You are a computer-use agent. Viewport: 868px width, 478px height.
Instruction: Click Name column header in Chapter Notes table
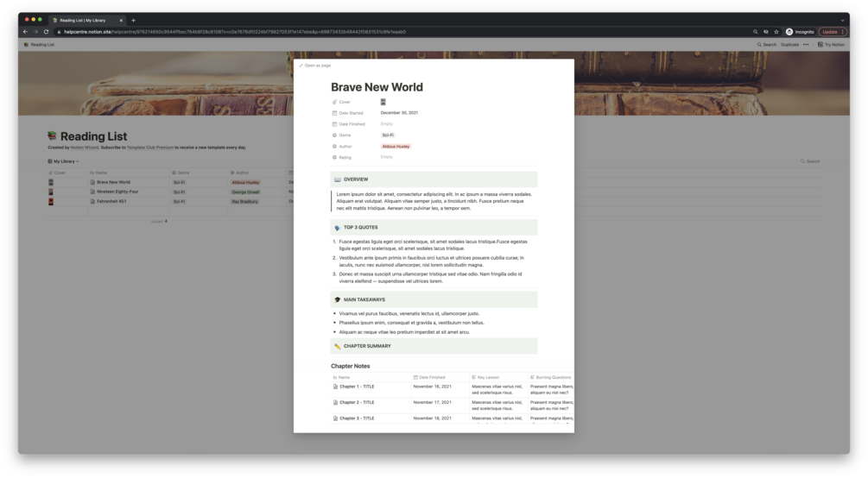tap(341, 377)
